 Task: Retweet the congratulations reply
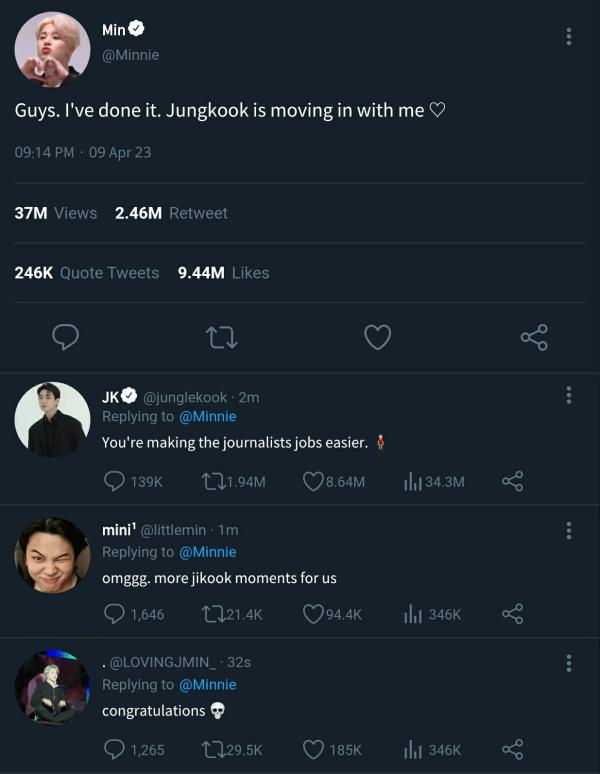click(x=210, y=749)
